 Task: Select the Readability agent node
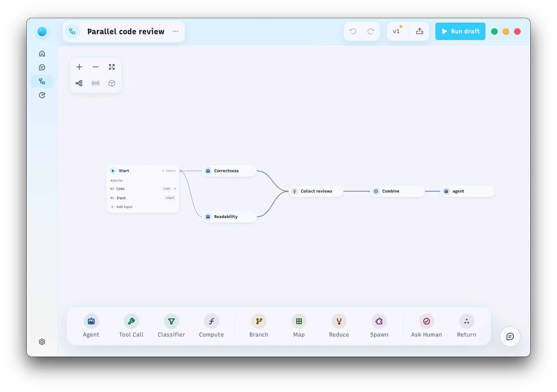[229, 216]
